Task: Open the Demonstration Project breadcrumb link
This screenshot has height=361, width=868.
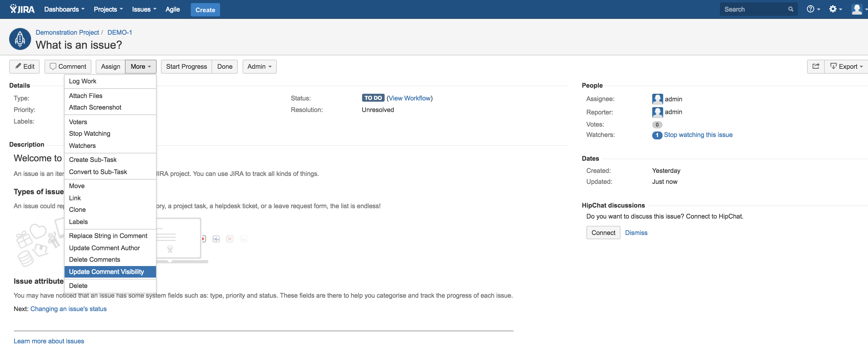Action: [67, 32]
